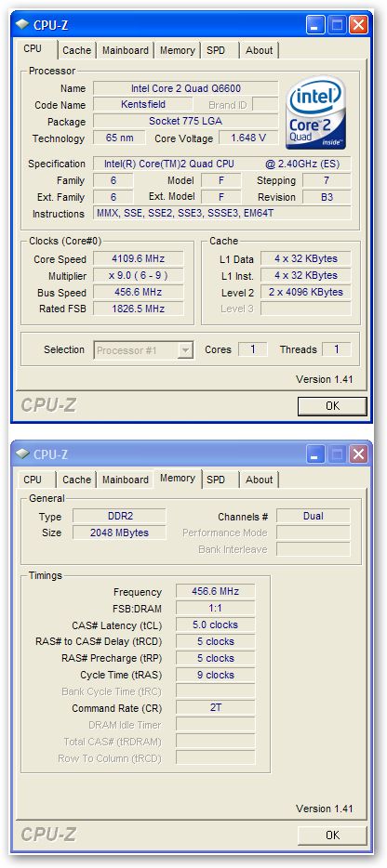Click the RAS# to CAS# Delay value

click(x=215, y=641)
